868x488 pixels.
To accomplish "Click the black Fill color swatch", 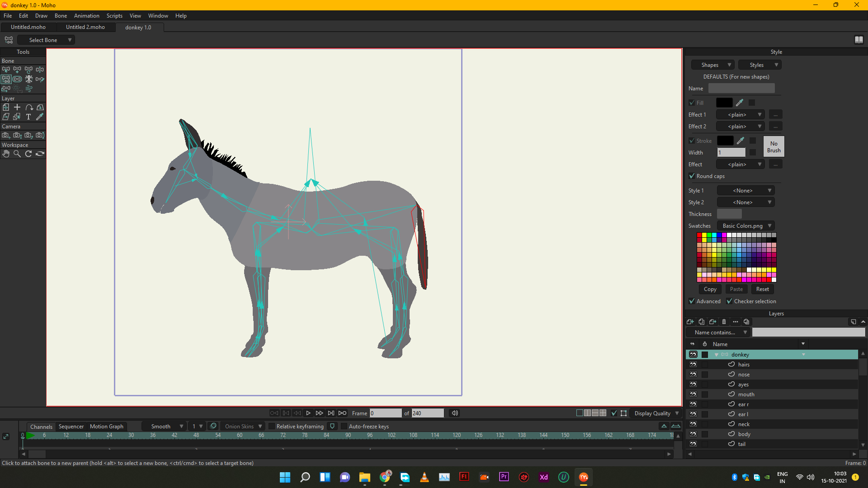I will [x=724, y=103].
